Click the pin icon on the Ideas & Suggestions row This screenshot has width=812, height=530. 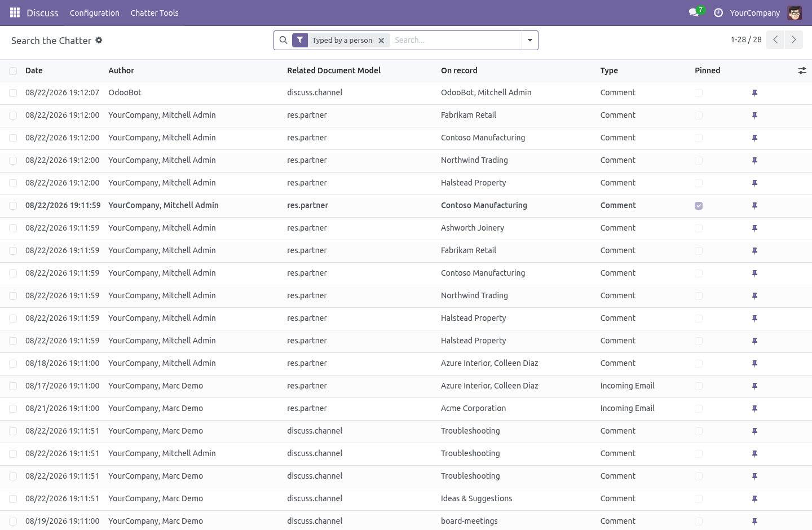pyautogui.click(x=754, y=499)
